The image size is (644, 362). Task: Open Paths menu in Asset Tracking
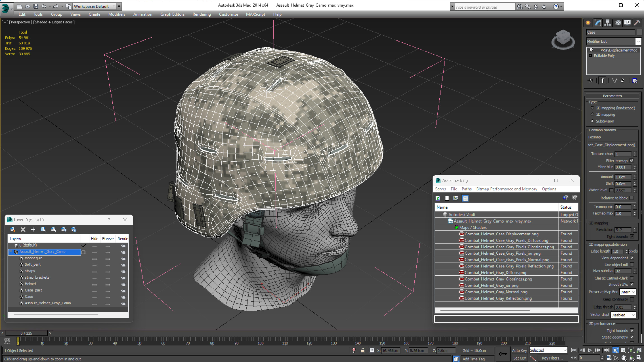click(x=467, y=189)
